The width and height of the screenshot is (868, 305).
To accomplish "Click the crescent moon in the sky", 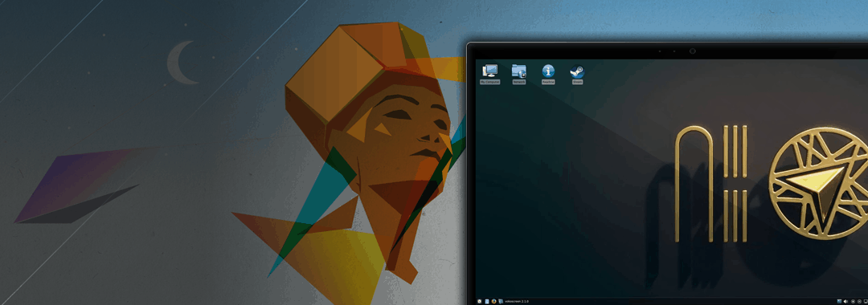I will (x=180, y=63).
